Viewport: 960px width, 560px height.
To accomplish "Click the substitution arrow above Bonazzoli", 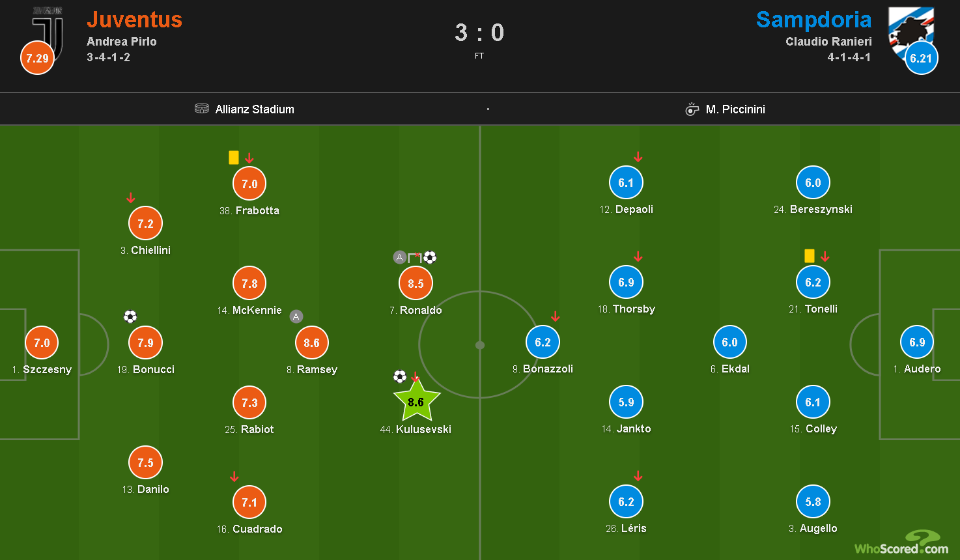I will (556, 317).
